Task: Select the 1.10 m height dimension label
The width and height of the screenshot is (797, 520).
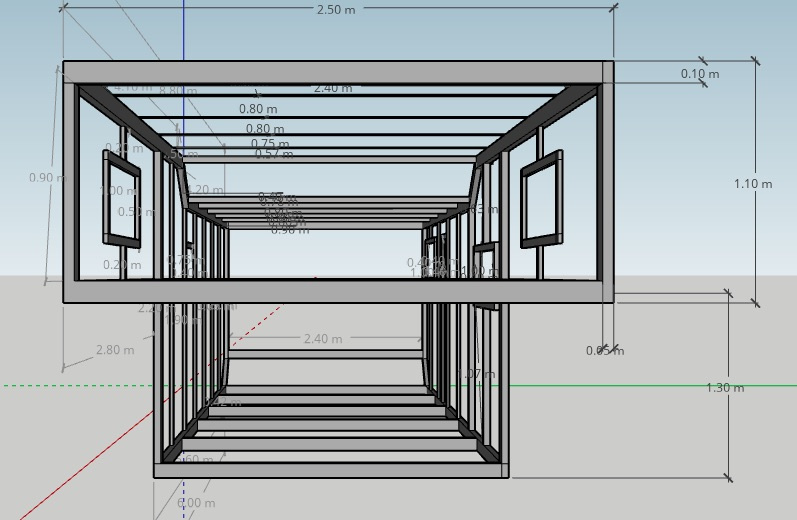Action: [752, 184]
